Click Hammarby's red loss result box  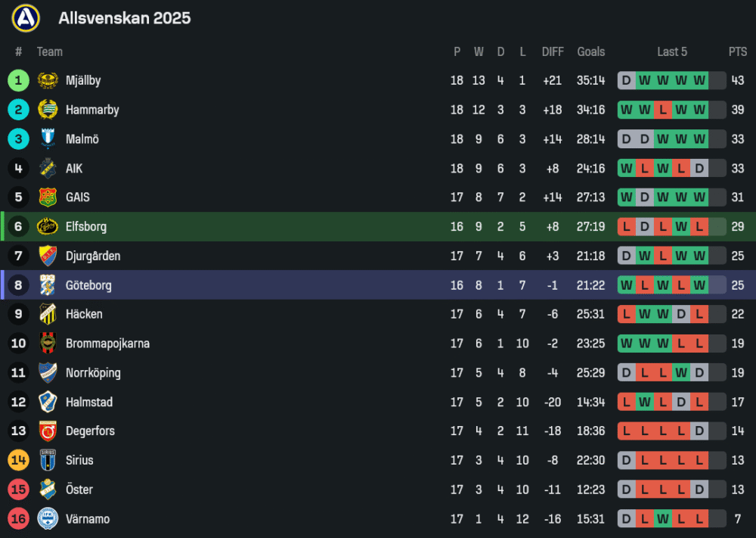click(663, 110)
